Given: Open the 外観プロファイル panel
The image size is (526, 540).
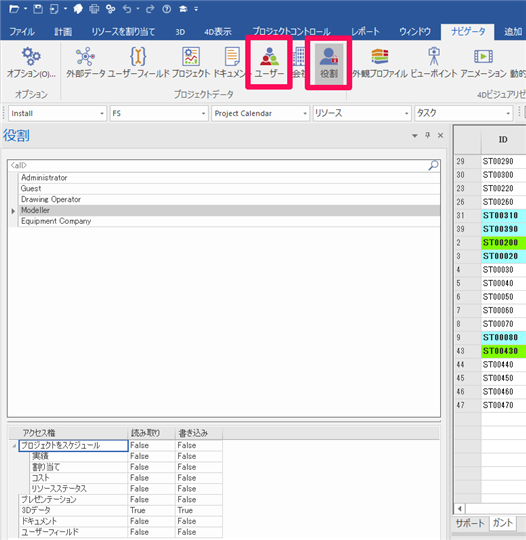Looking at the screenshot, I should 380,63.
